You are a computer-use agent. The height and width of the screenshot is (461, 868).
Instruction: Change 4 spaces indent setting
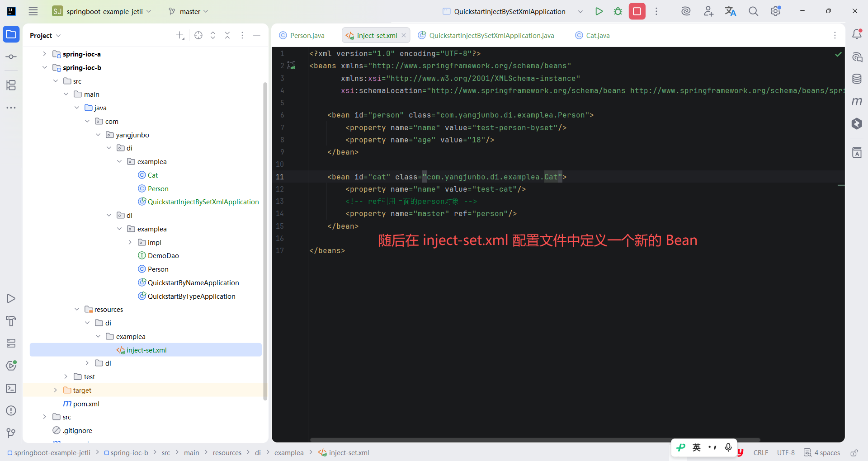(x=822, y=453)
